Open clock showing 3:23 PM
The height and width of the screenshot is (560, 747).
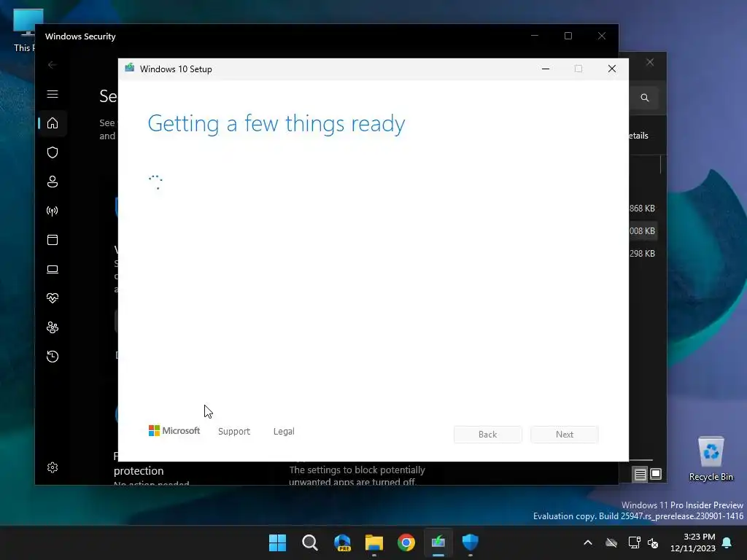[693, 542]
